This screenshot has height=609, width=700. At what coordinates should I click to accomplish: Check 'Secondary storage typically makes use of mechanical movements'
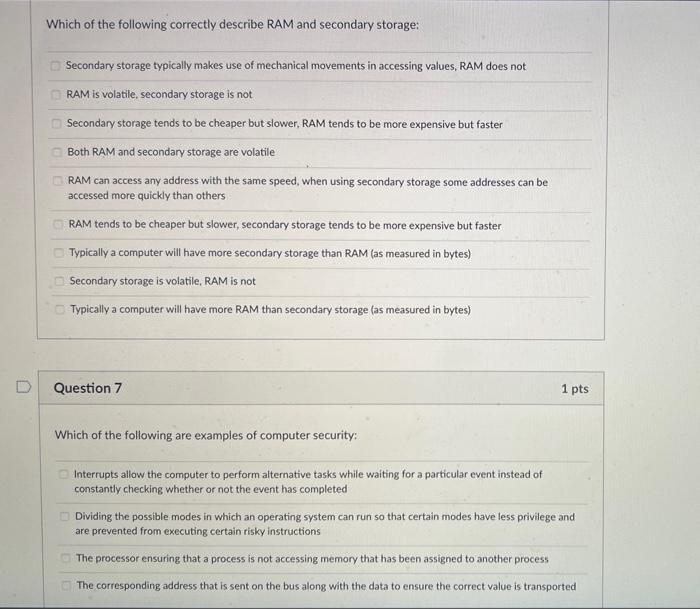(x=57, y=67)
